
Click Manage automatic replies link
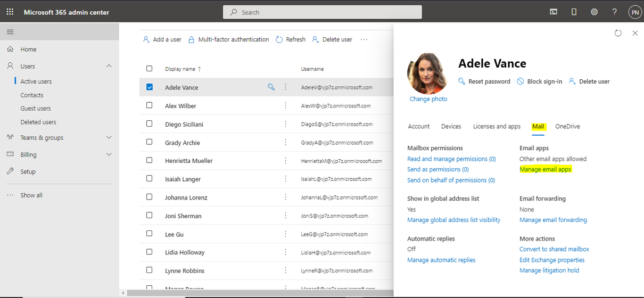tap(441, 260)
